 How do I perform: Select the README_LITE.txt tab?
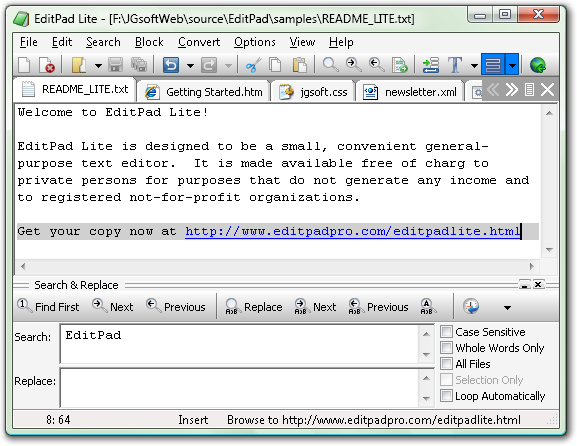pos(75,89)
